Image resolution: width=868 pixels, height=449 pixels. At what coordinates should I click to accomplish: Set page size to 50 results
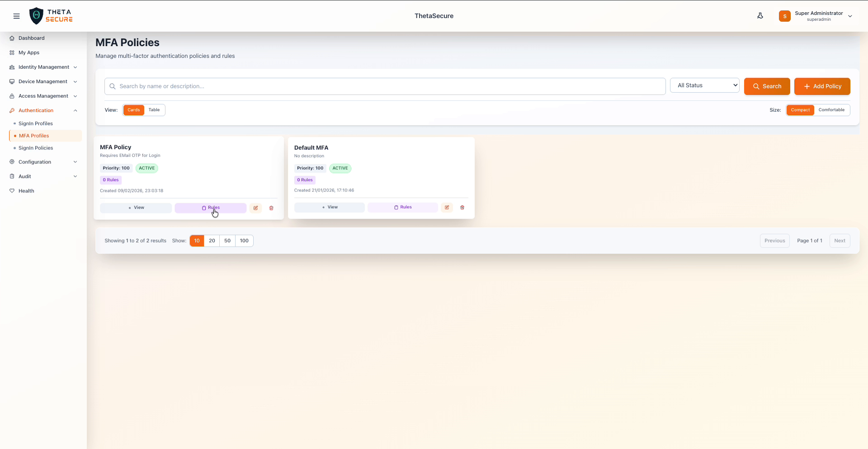(x=227, y=241)
